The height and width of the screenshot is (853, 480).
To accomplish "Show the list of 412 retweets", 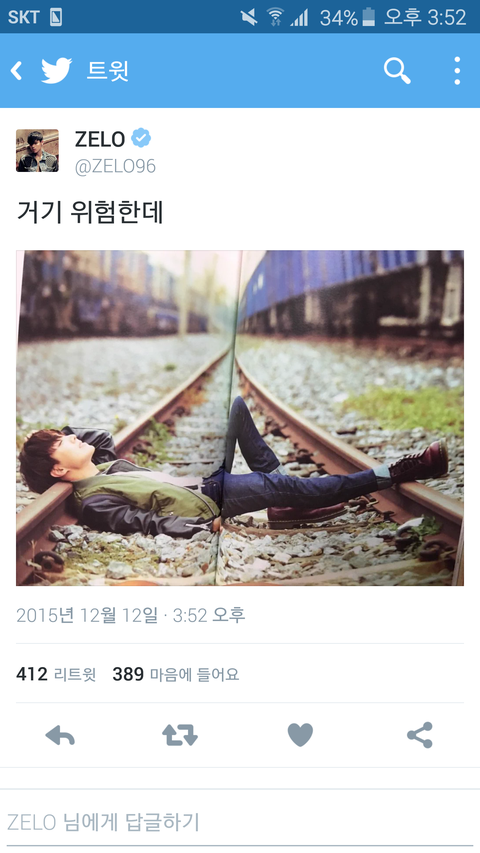I will (56, 675).
